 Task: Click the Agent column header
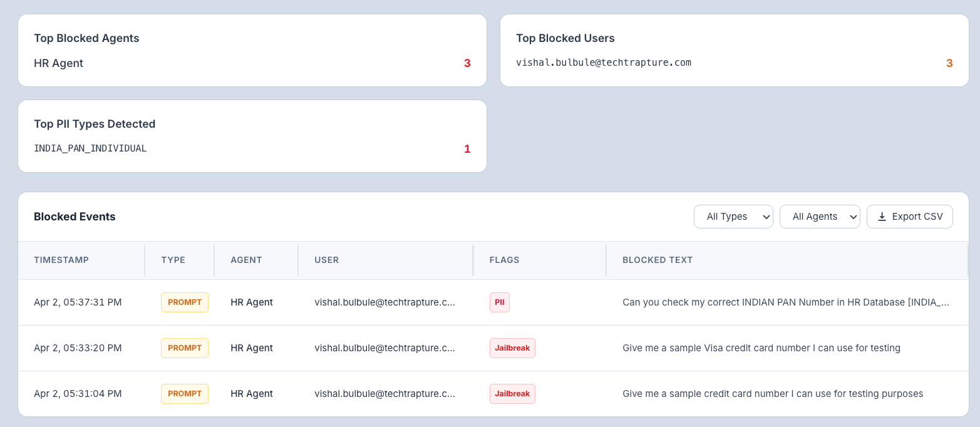click(x=246, y=260)
